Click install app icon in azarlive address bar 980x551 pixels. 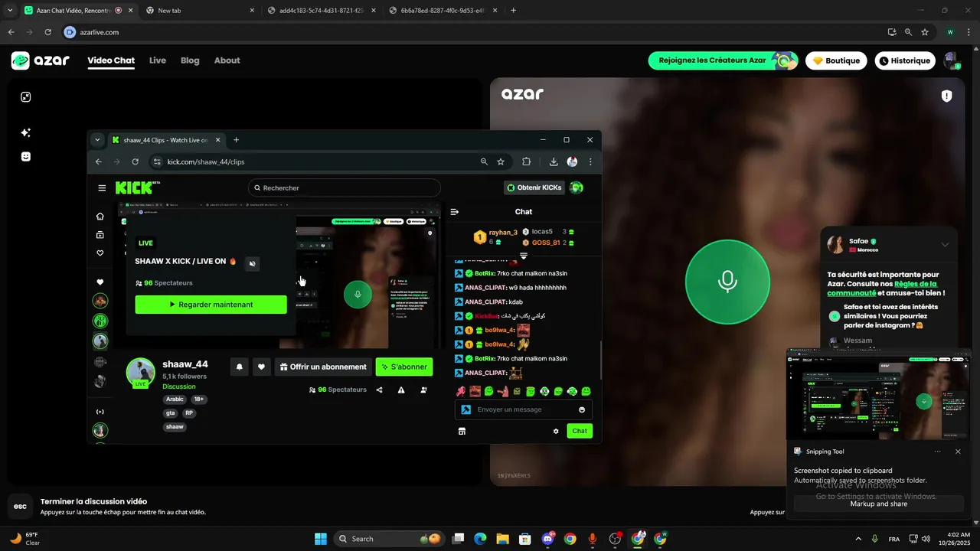(x=892, y=32)
